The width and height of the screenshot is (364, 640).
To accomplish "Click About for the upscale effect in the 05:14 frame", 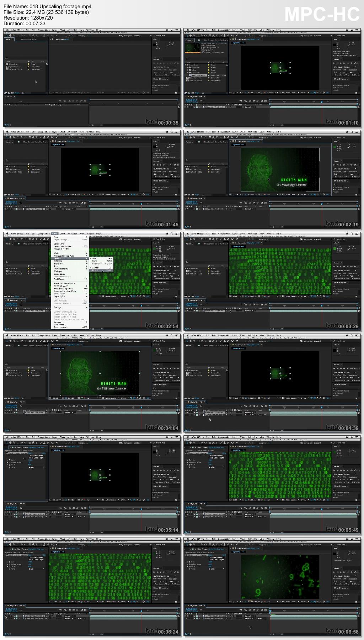I will coord(44,453).
